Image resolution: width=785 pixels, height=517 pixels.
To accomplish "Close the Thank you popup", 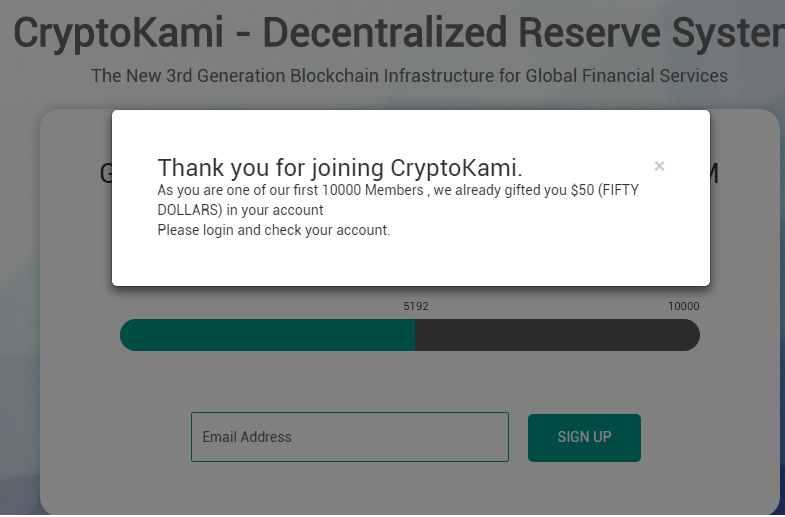I will 659,166.
